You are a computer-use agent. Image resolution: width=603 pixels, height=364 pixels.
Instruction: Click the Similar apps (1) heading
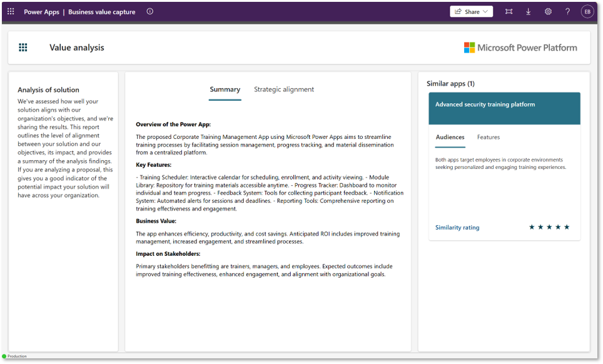point(450,84)
